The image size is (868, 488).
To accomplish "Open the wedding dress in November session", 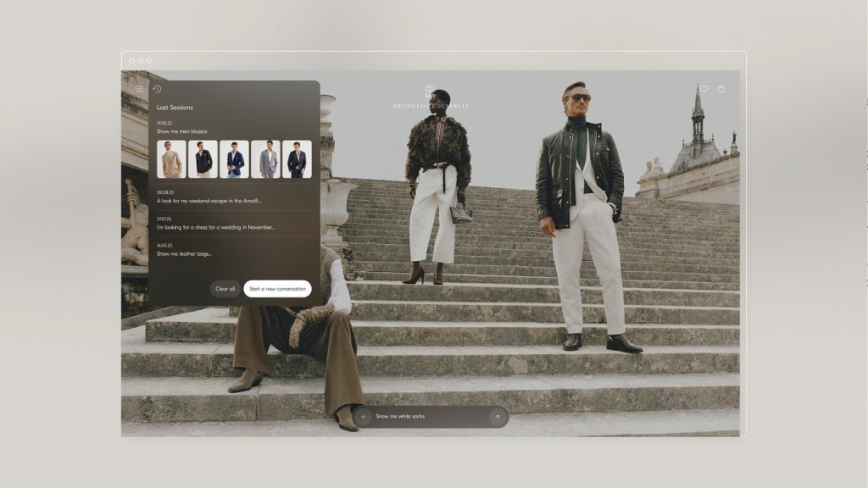I will click(x=215, y=227).
